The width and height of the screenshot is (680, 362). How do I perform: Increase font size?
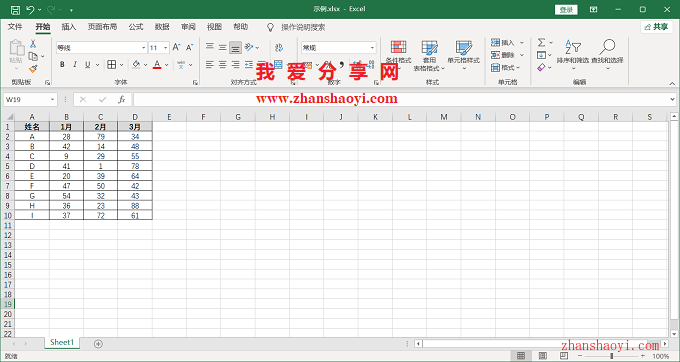[x=176, y=47]
